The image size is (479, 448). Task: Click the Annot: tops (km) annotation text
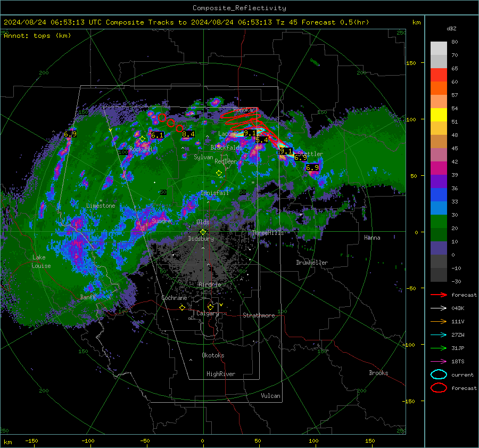(x=37, y=36)
